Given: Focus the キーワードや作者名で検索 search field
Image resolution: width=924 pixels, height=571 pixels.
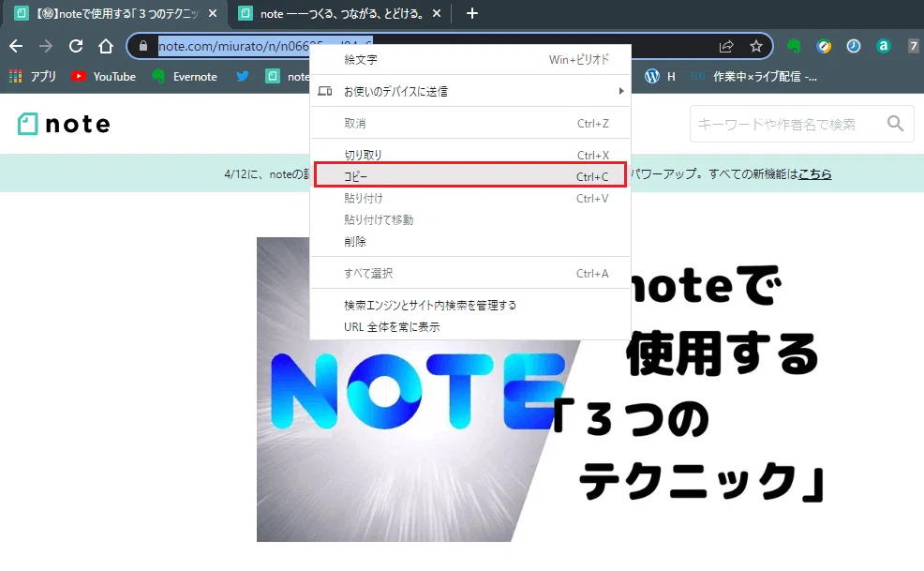Looking at the screenshot, I should click(802, 124).
